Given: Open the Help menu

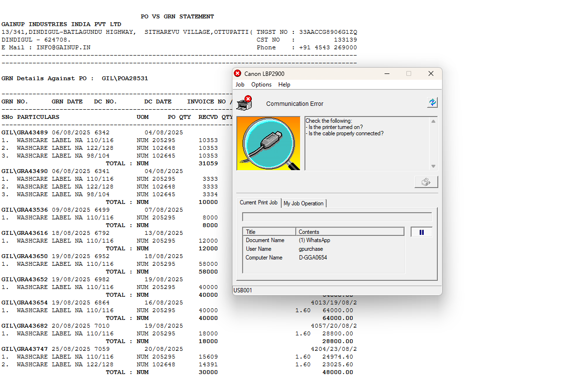Looking at the screenshot, I should [284, 85].
